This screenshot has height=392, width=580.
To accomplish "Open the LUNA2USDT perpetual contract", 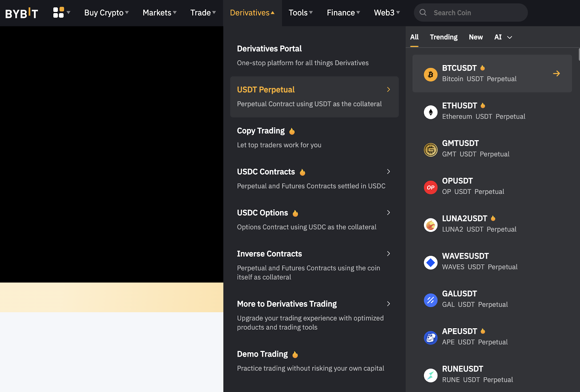I will [492, 224].
